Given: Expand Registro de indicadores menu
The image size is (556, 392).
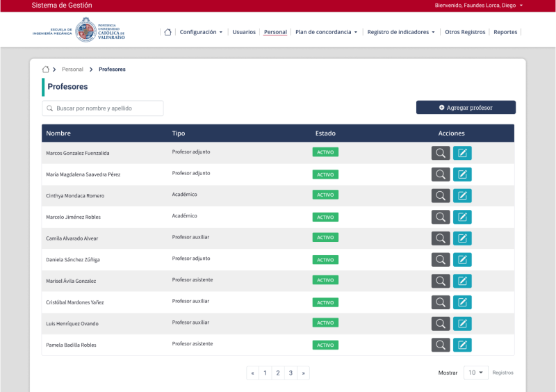Looking at the screenshot, I should click(x=401, y=32).
